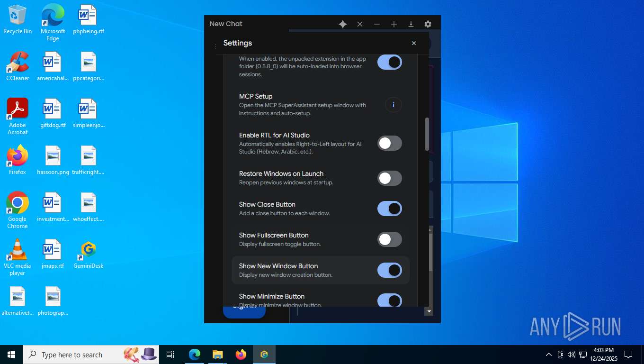Select the americahal... document on the desktop
The height and width of the screenshot is (364, 644).
53,66
